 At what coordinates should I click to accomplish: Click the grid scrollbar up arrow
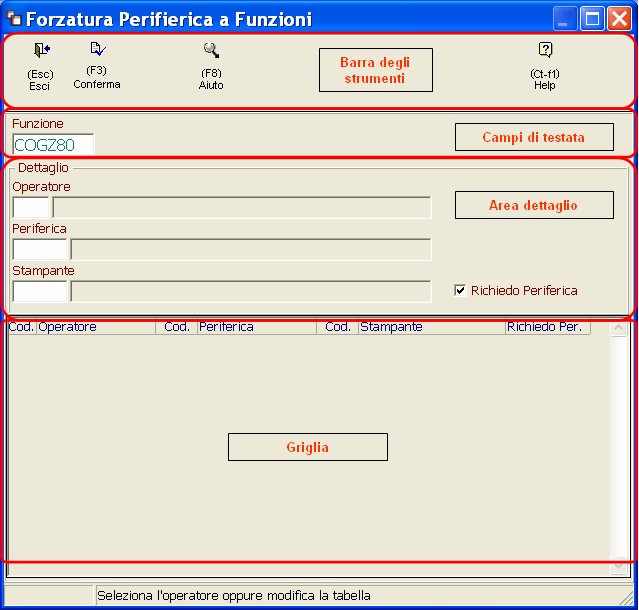[x=618, y=328]
